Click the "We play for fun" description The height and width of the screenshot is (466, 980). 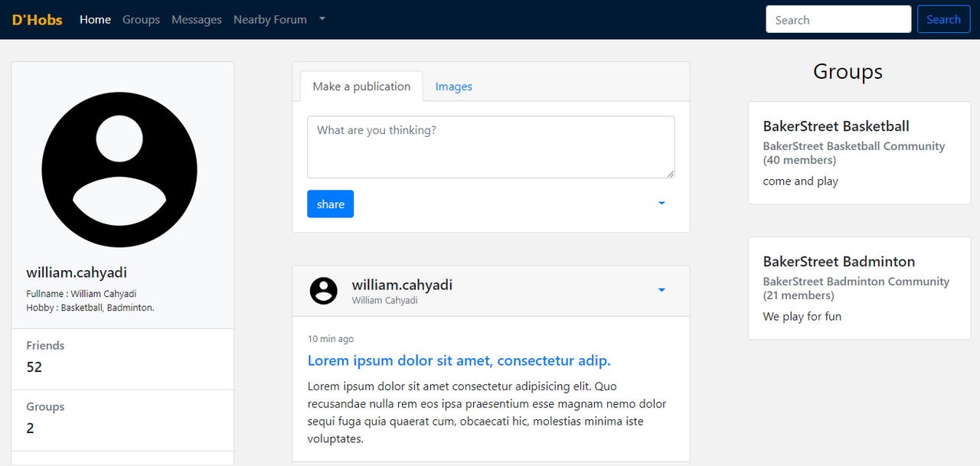click(802, 317)
